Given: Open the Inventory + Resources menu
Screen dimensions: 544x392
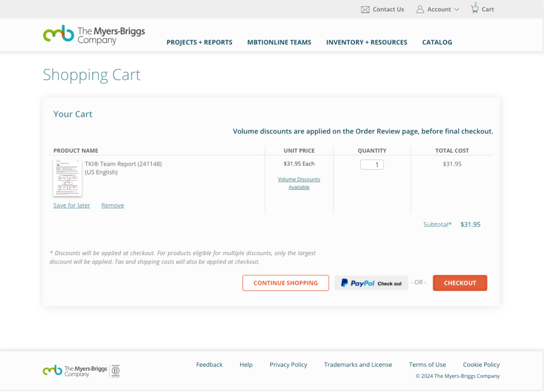Looking at the screenshot, I should [x=367, y=42].
